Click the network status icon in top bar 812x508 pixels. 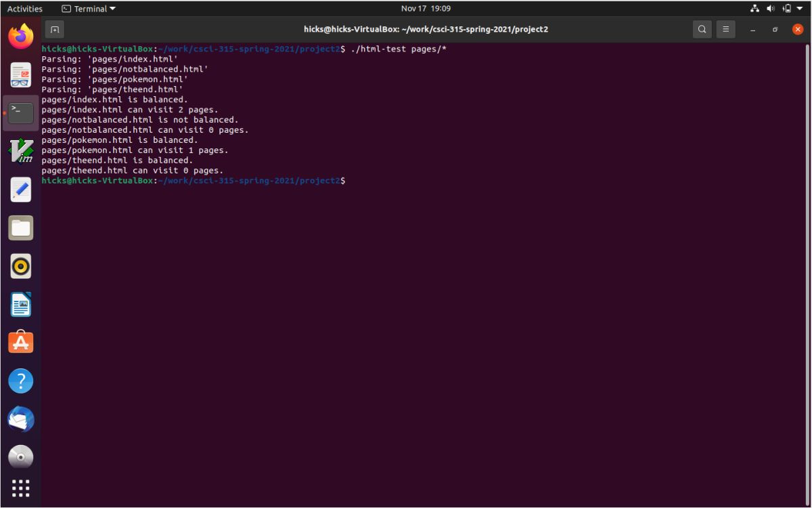pyautogui.click(x=755, y=9)
